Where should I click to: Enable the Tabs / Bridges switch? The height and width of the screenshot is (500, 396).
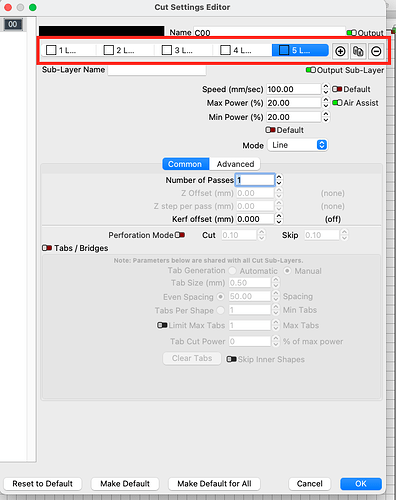point(47,248)
